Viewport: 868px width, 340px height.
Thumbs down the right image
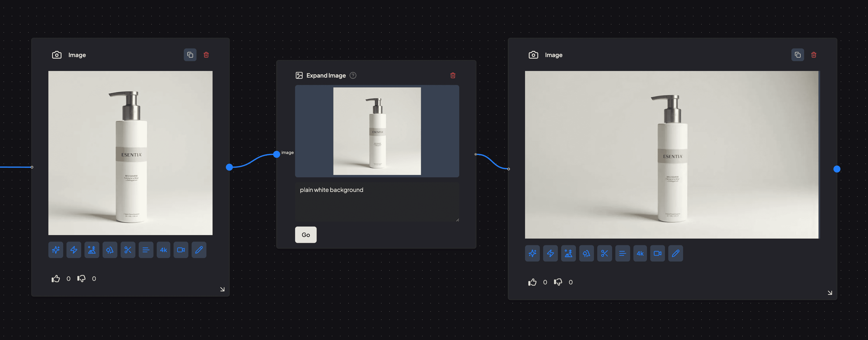tap(558, 282)
